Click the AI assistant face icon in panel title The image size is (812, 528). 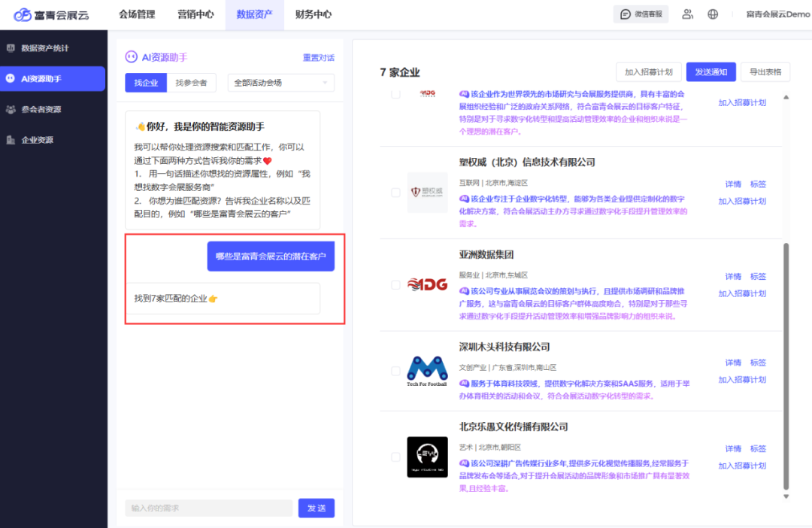[x=131, y=57]
